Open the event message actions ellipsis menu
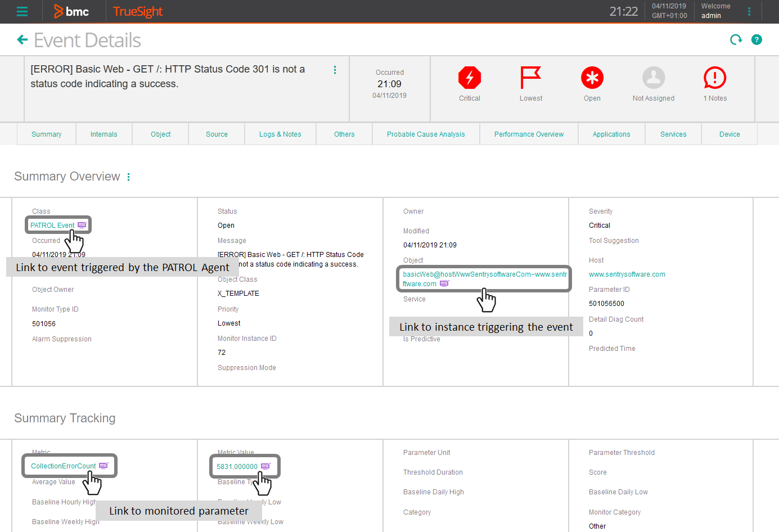This screenshot has height=532, width=779. 335,70
